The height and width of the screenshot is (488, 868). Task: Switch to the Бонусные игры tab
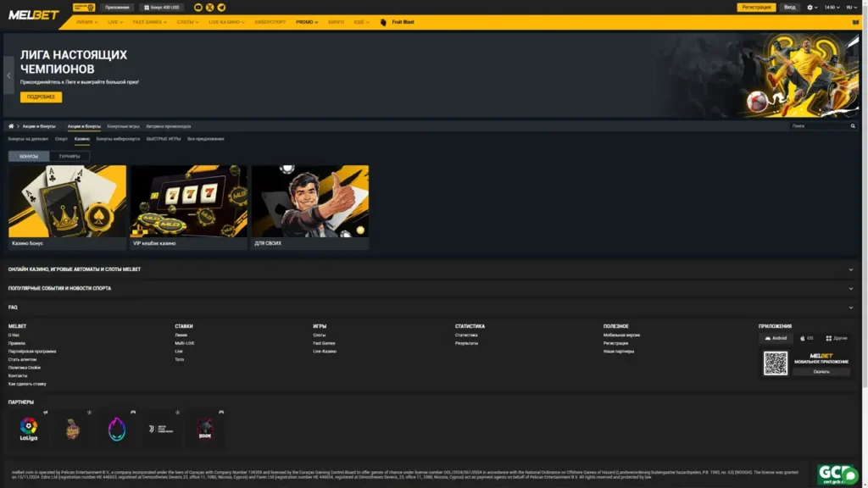click(124, 126)
